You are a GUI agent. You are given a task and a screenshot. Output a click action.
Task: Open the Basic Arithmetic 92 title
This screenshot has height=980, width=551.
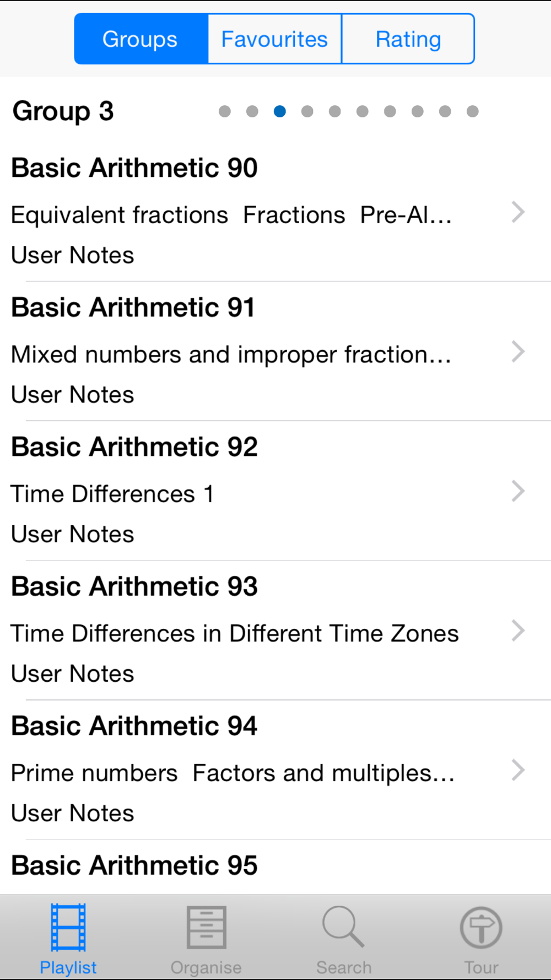click(x=134, y=446)
